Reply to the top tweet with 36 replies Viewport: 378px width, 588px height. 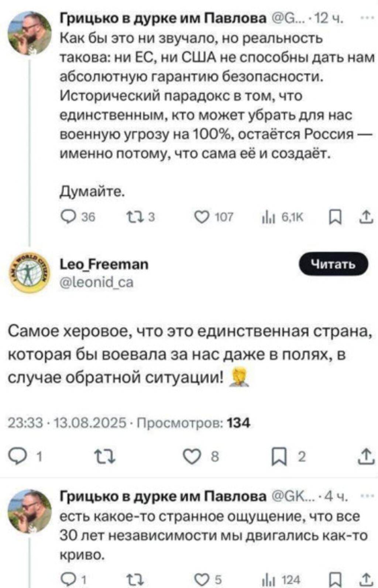coord(68,217)
